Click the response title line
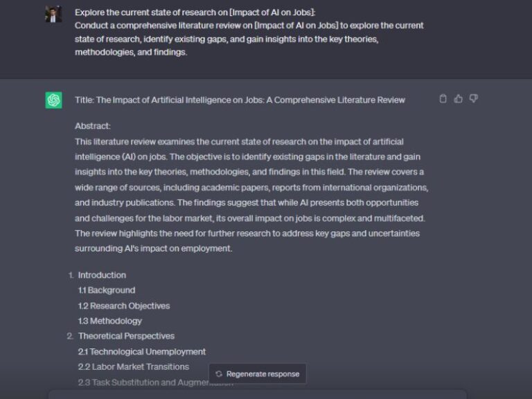Screen dimensions: 532x399 [x=240, y=100]
